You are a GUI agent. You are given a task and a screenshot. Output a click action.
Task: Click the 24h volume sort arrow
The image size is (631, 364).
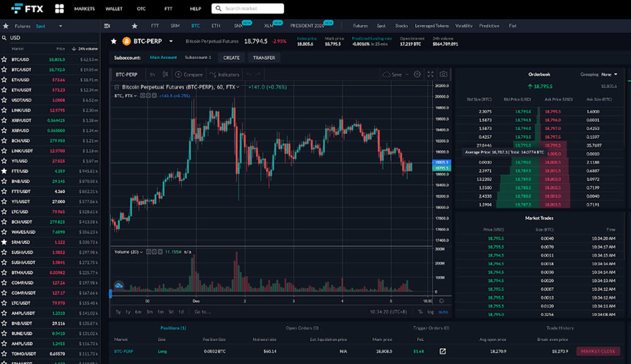pyautogui.click(x=74, y=49)
